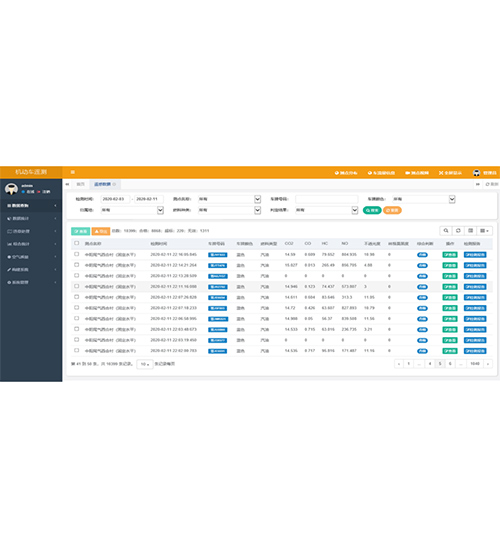The width and height of the screenshot is (500, 548).
Task: Expand the last sidebar item with gear icon
Action: click(x=31, y=282)
